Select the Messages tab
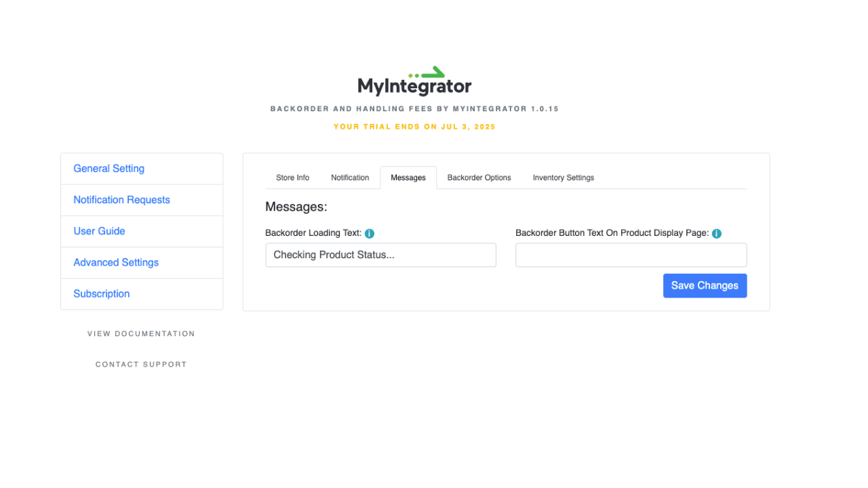This screenshot has height=488, width=868. point(408,178)
